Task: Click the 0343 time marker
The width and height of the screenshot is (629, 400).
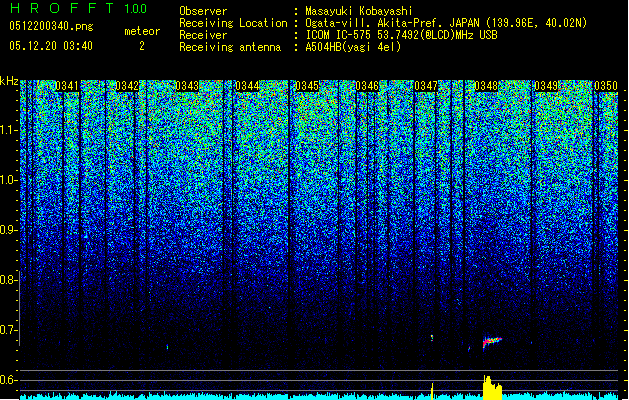Action: pos(187,86)
